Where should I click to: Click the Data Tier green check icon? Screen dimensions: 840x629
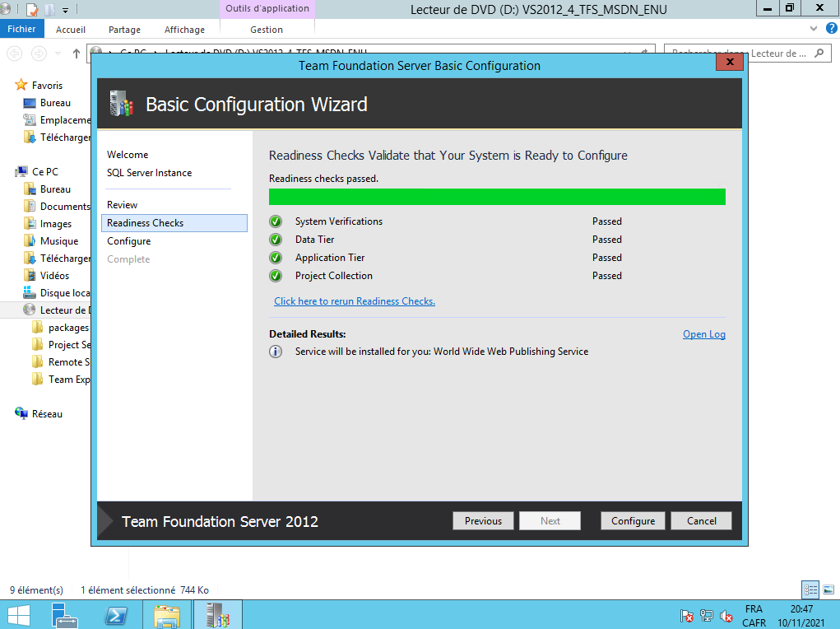coord(276,240)
